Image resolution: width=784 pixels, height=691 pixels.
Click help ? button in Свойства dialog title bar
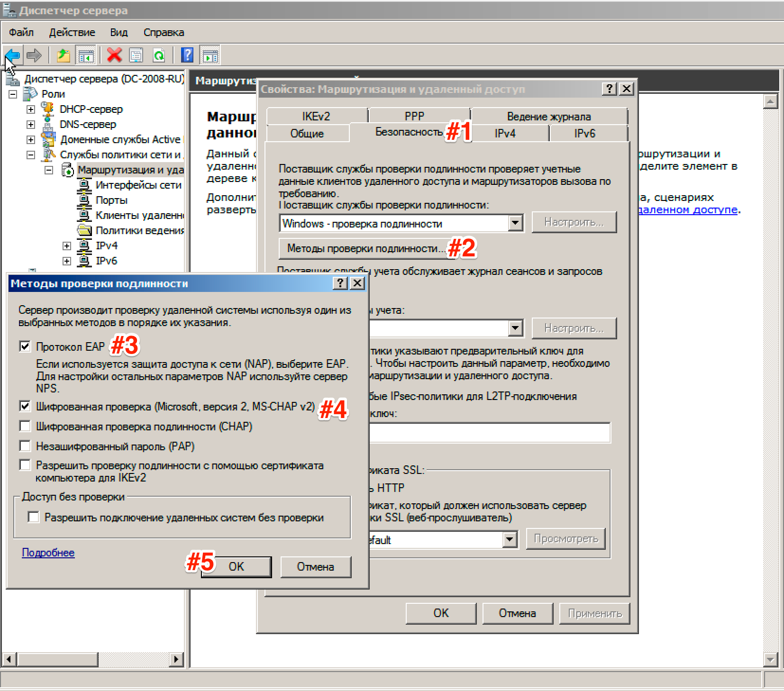609,89
